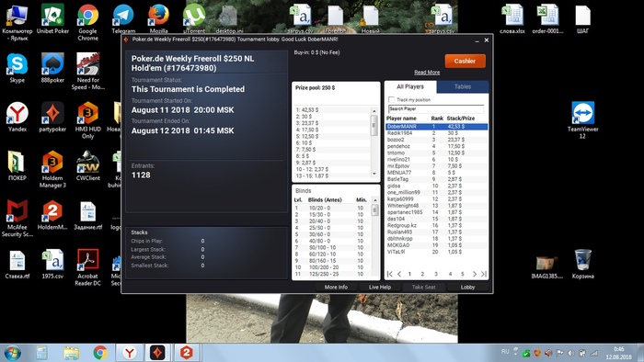Click the Search Player field
This screenshot has height=362, width=644.
pyautogui.click(x=436, y=109)
